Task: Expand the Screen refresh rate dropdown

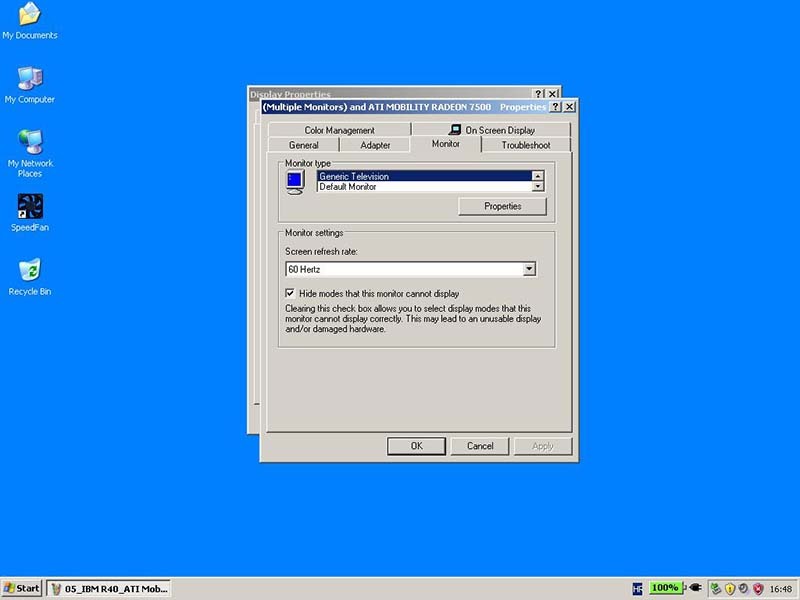Action: [529, 269]
